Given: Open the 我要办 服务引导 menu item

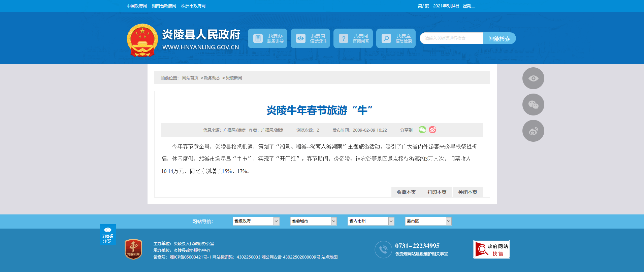Looking at the screenshot, I should [267, 38].
